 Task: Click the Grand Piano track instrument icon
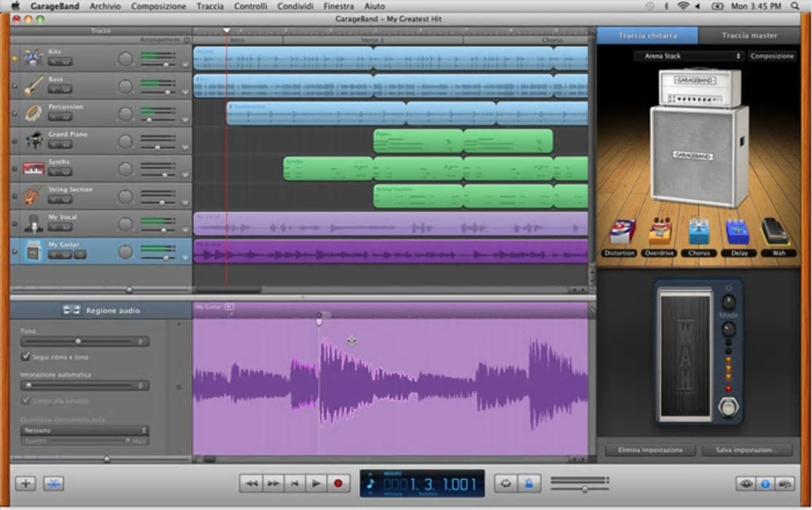pos(33,141)
